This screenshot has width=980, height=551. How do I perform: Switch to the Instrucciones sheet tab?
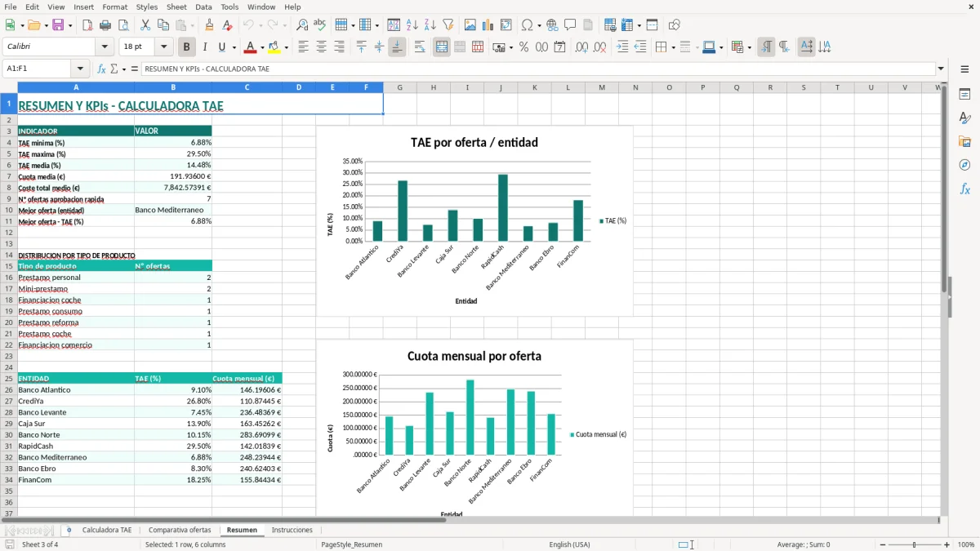(292, 530)
